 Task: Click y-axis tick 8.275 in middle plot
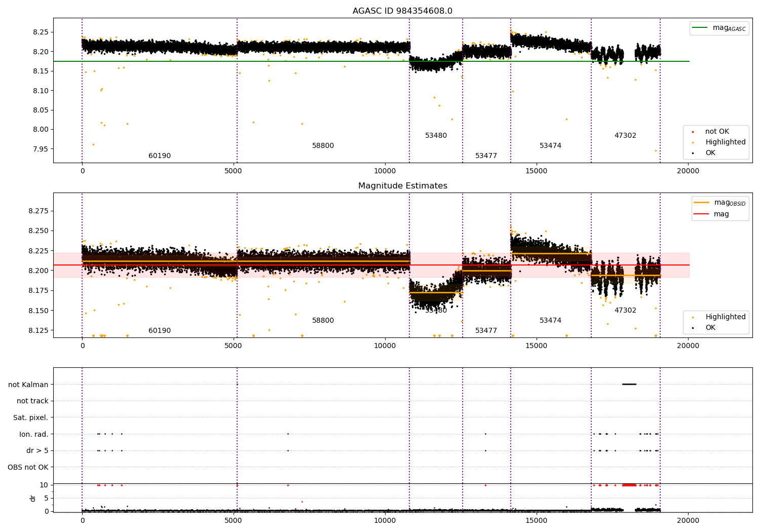point(39,211)
